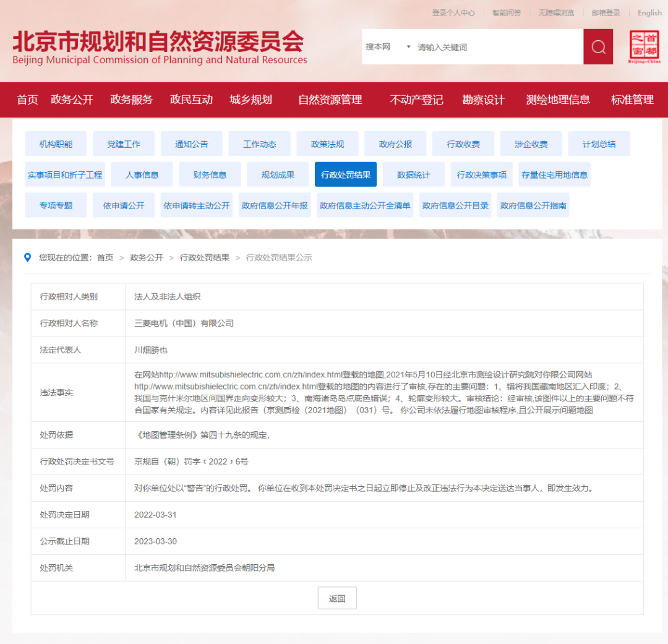Open 政务公开 in the main navigation
The width and height of the screenshot is (668, 644).
coord(72,100)
